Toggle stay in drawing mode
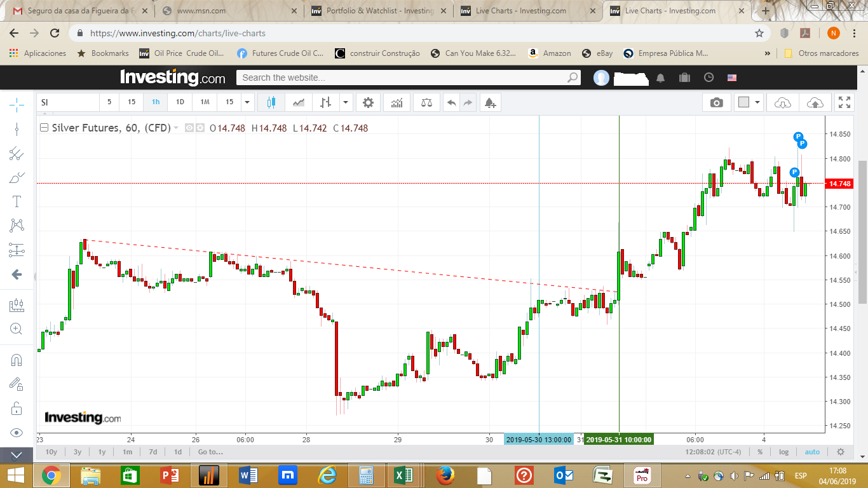 [17, 384]
